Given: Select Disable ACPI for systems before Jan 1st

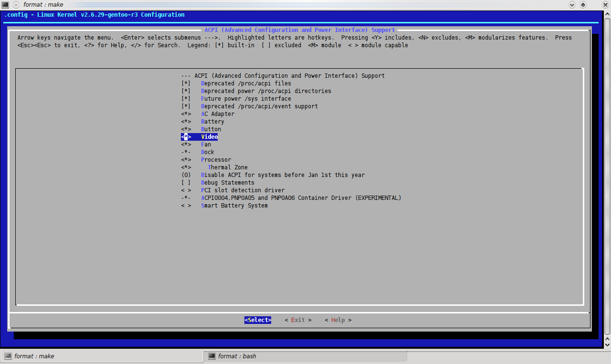Looking at the screenshot, I should click(x=273, y=175).
